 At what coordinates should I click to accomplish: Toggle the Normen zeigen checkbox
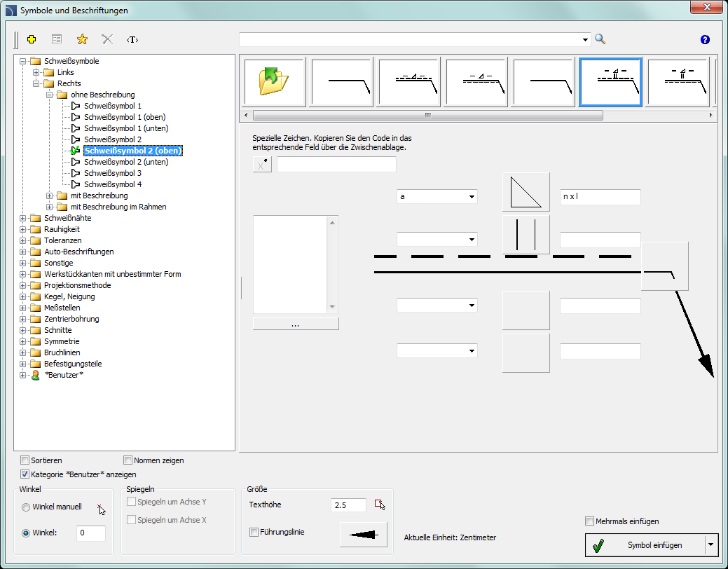pos(128,460)
